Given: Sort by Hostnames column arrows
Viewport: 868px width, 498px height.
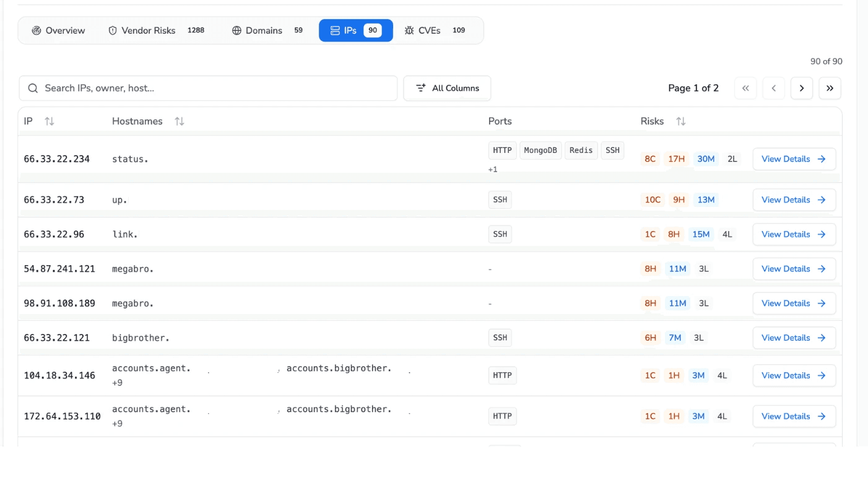Looking at the screenshot, I should (180, 121).
